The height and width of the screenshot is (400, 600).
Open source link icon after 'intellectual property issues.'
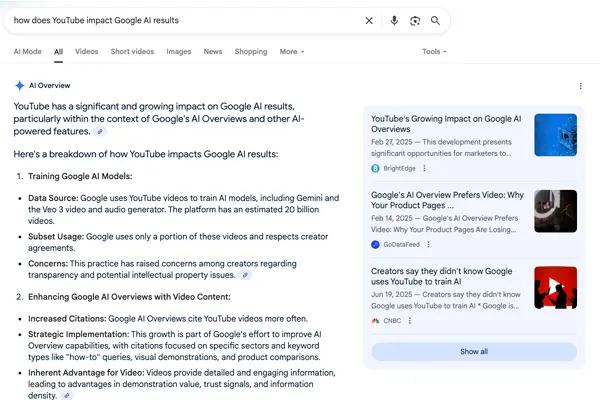245,275
